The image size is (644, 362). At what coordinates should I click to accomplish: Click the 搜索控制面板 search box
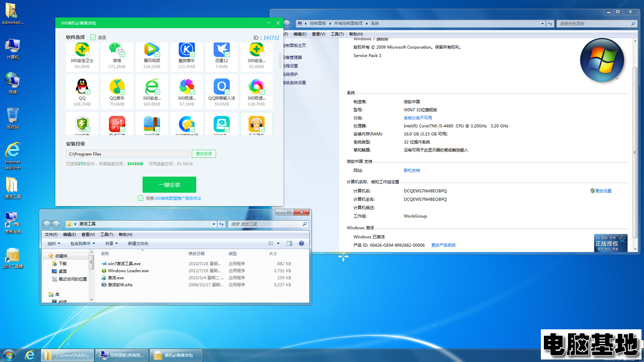pyautogui.click(x=596, y=24)
